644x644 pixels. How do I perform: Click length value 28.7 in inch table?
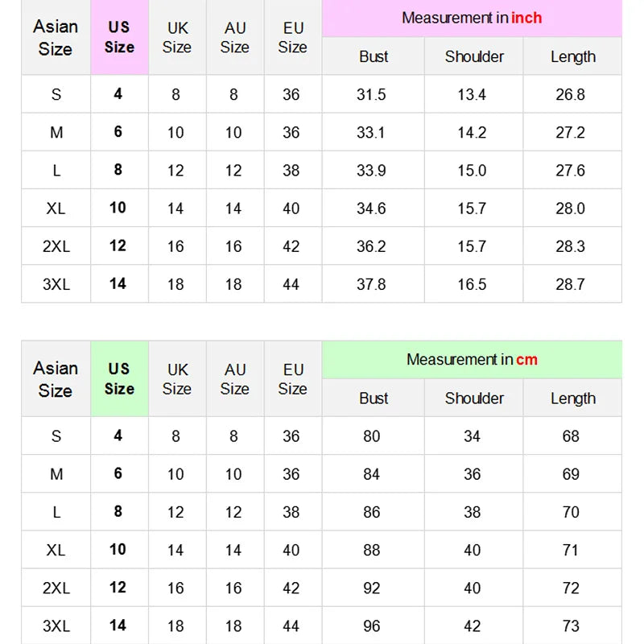(x=571, y=284)
